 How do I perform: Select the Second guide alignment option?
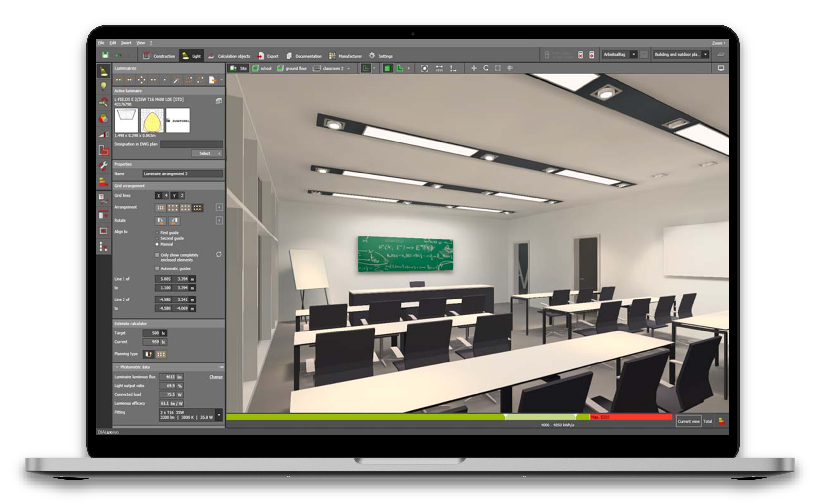157,239
